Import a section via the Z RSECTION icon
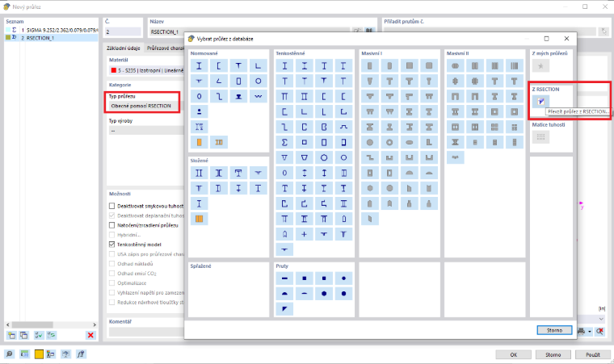 [x=540, y=102]
